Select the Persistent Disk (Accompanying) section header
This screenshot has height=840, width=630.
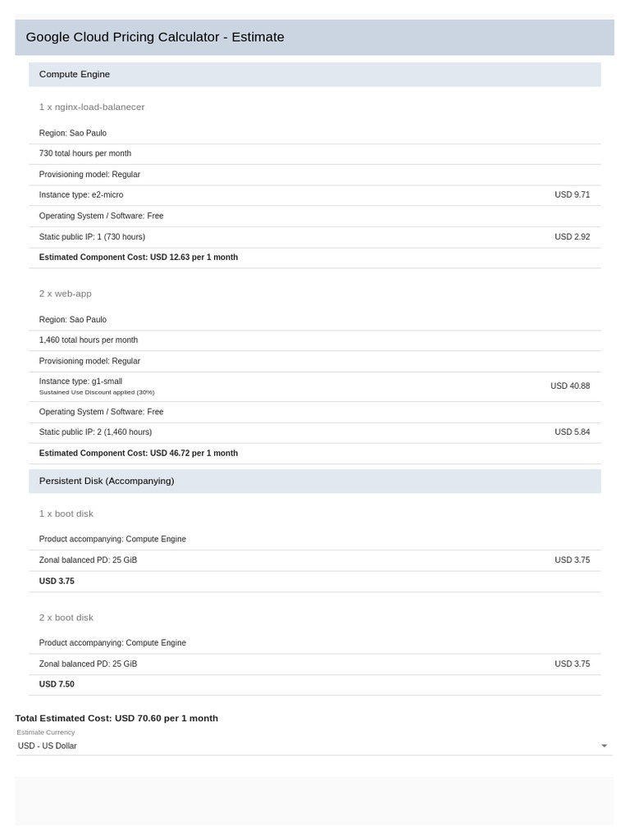point(107,482)
